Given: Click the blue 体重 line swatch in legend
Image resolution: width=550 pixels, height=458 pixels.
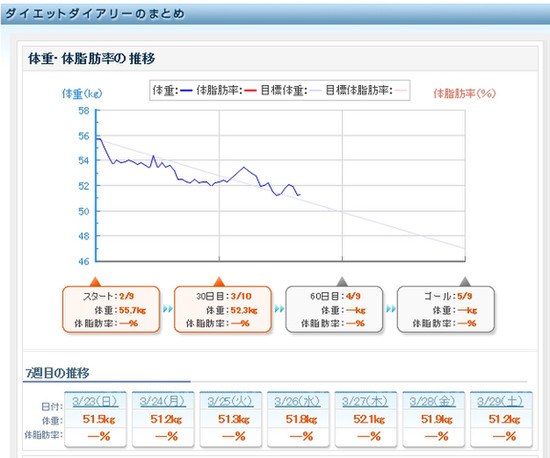Looking at the screenshot, I should point(186,91).
